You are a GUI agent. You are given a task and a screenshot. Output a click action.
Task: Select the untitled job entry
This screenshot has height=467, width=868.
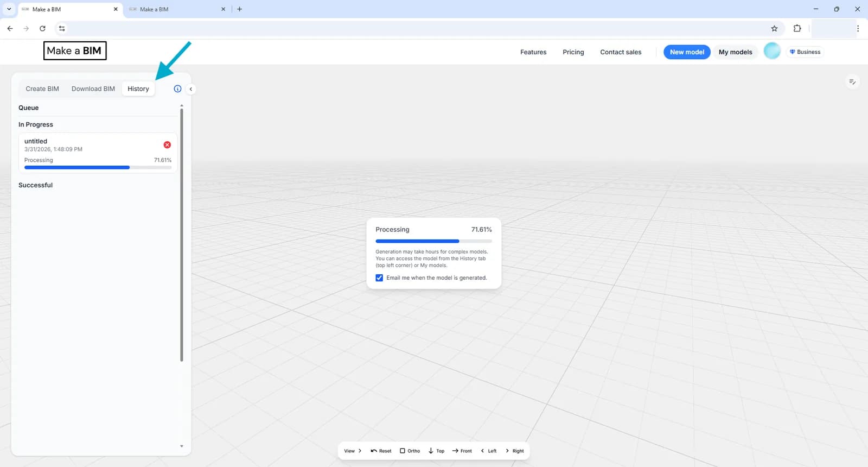click(x=98, y=153)
